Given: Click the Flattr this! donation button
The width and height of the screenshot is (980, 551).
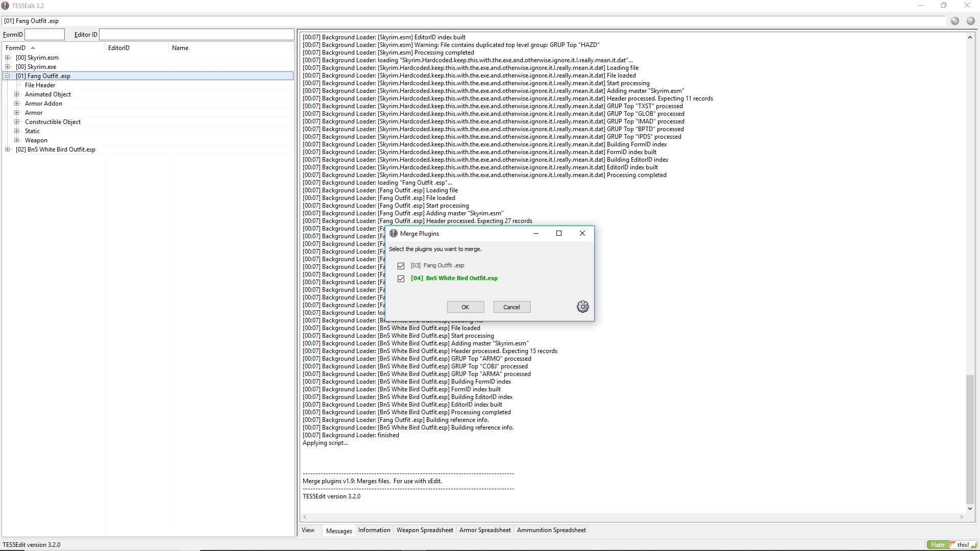Looking at the screenshot, I should 951,544.
